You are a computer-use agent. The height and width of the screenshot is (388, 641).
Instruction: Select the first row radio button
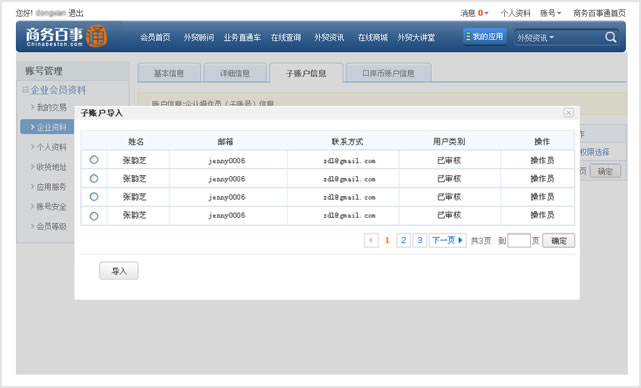click(94, 159)
